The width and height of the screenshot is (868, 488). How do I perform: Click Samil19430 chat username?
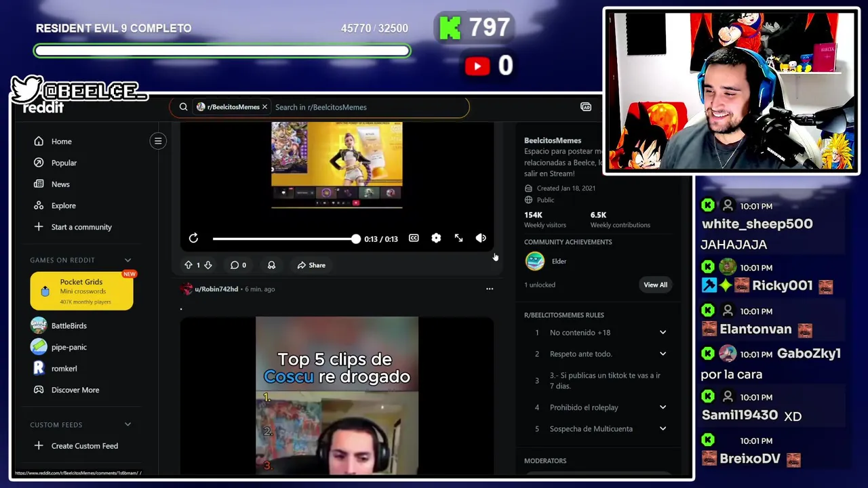pyautogui.click(x=739, y=415)
